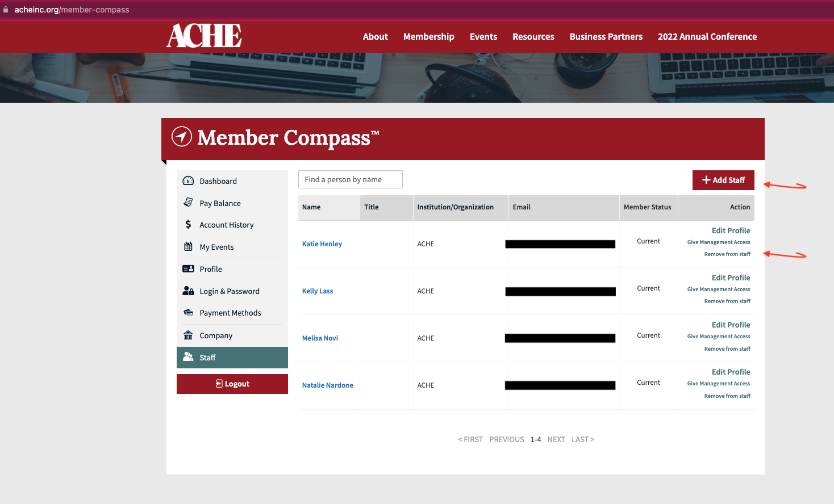Go to My Events in sidebar

pos(232,247)
